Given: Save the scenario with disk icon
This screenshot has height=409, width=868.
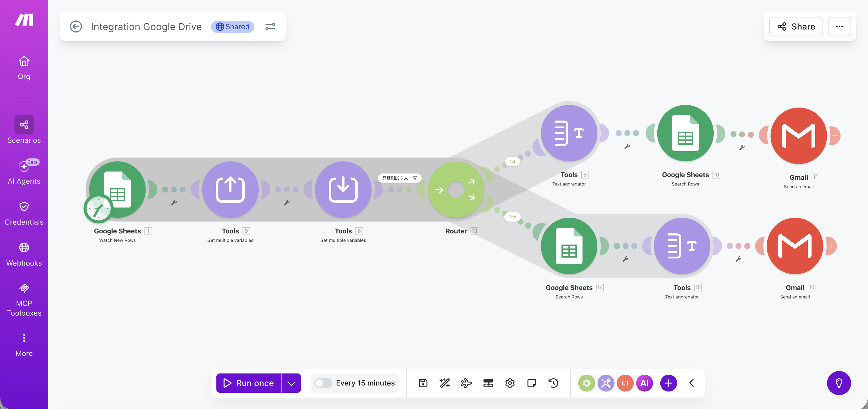Looking at the screenshot, I should [x=423, y=383].
